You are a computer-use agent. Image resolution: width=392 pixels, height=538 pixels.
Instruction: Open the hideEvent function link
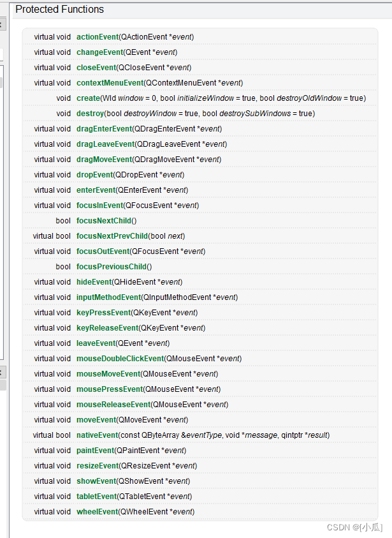pos(94,282)
